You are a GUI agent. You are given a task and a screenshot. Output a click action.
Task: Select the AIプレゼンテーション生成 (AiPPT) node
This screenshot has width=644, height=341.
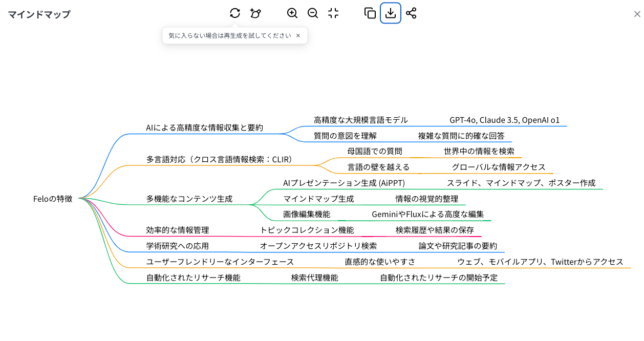[344, 183]
